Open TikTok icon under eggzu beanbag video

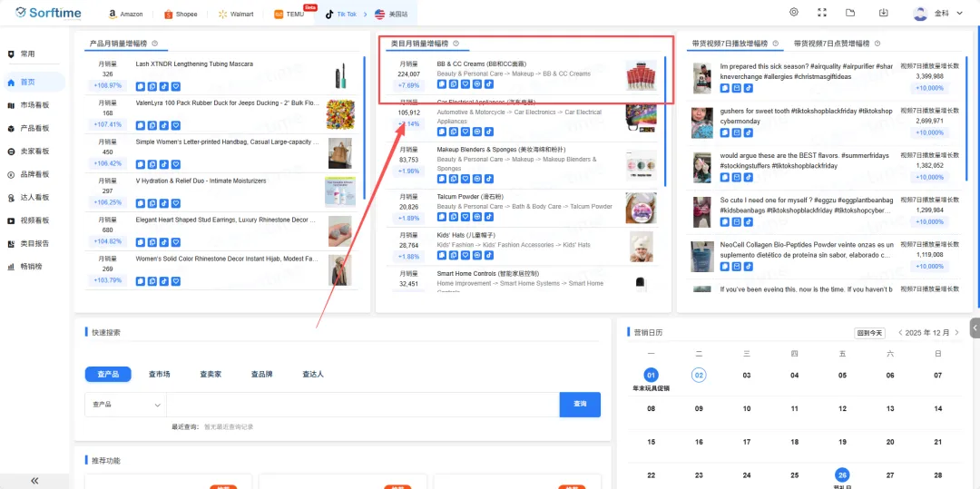748,221
